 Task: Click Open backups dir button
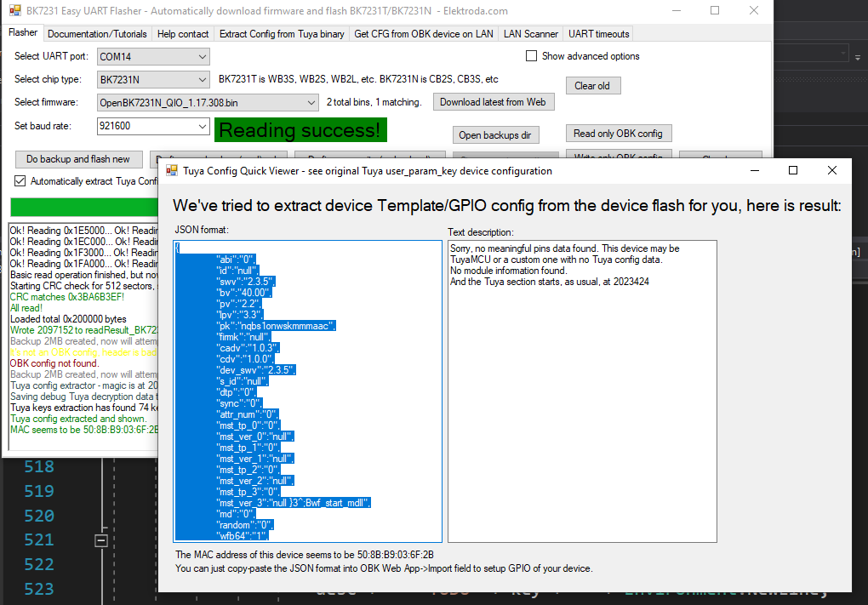pos(495,135)
